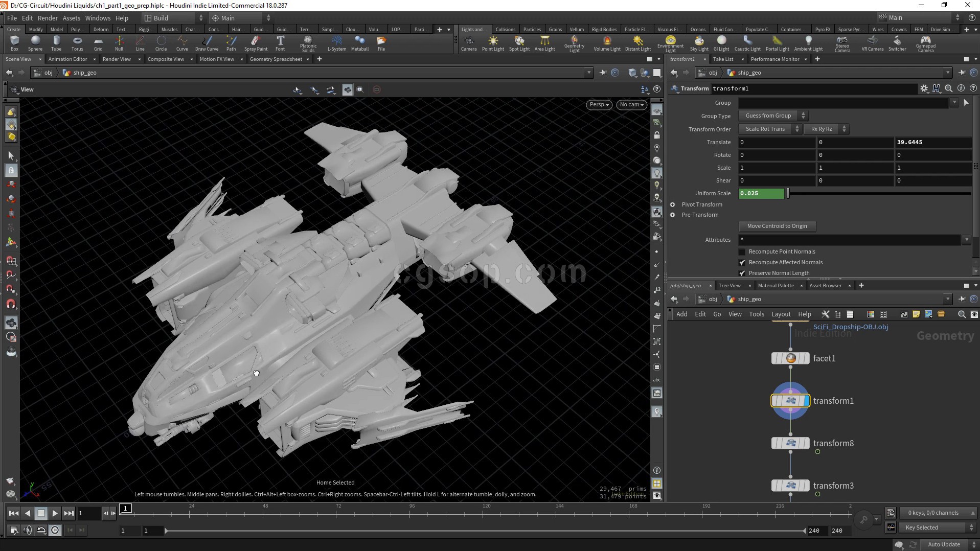980x551 pixels.
Task: Click the L-System shelf tool
Action: [336, 43]
